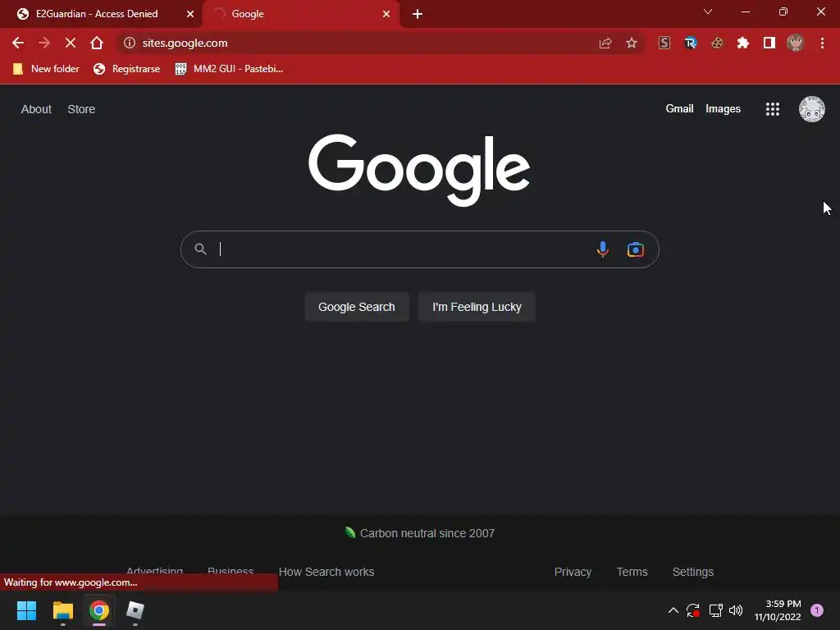
Task: Open the tab search dropdown
Action: 708,11
